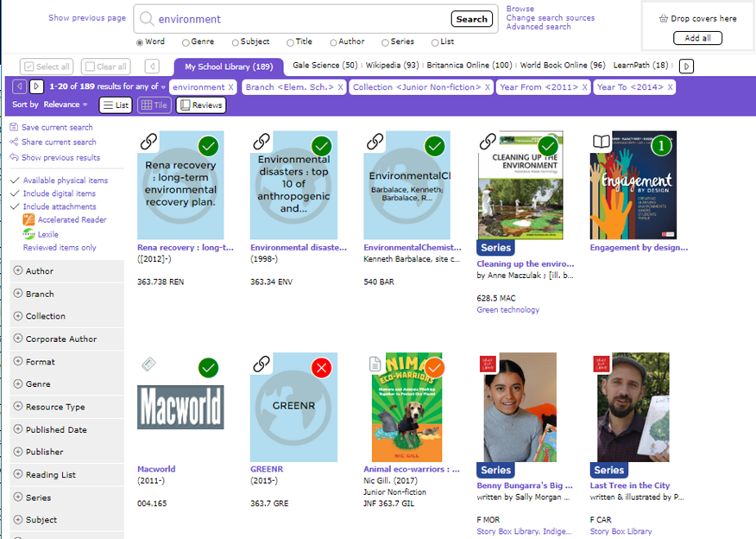Click the Accelerated Reader icon
This screenshot has height=539, width=756.
(29, 219)
